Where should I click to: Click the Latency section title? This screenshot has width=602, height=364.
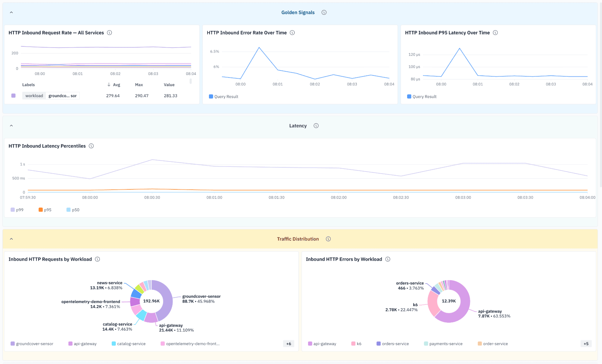coord(298,126)
